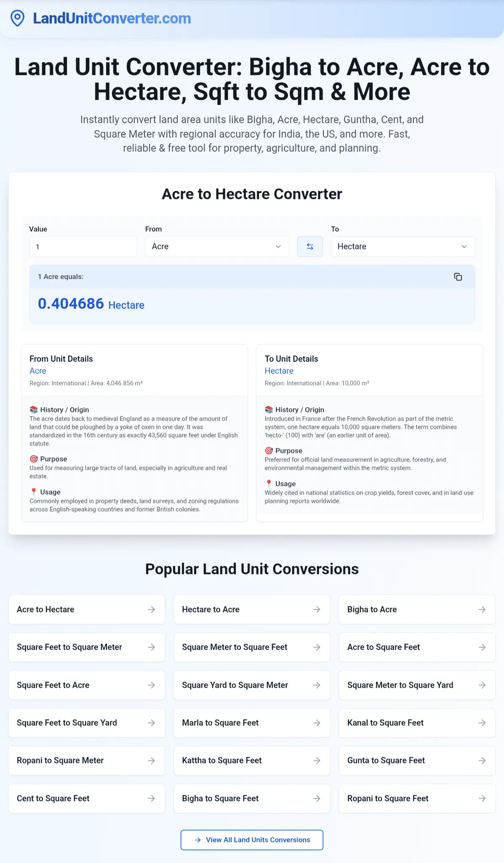This screenshot has width=504, height=863.
Task: Open Square Feet to Square Meter card
Action: coord(87,647)
